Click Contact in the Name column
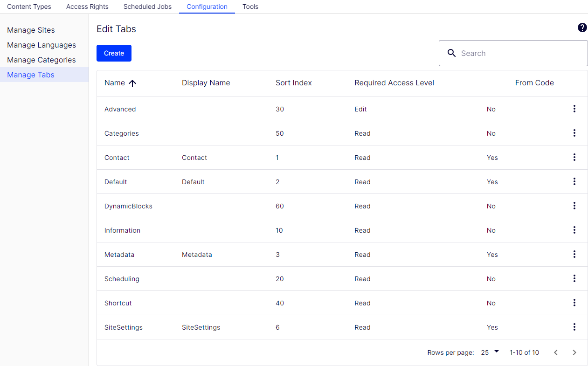The image size is (588, 366). [117, 158]
